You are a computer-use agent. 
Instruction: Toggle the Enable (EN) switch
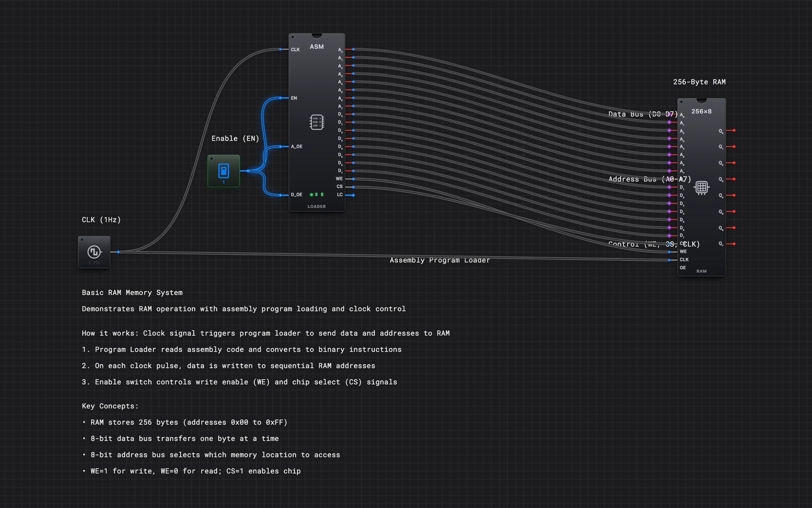point(224,171)
